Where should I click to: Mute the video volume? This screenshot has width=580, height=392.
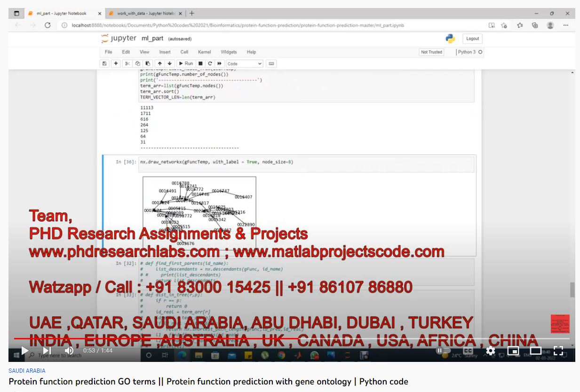(x=69, y=350)
